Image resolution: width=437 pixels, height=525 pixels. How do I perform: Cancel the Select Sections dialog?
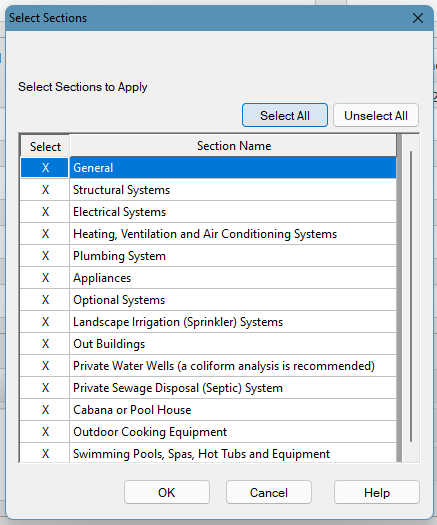click(269, 493)
